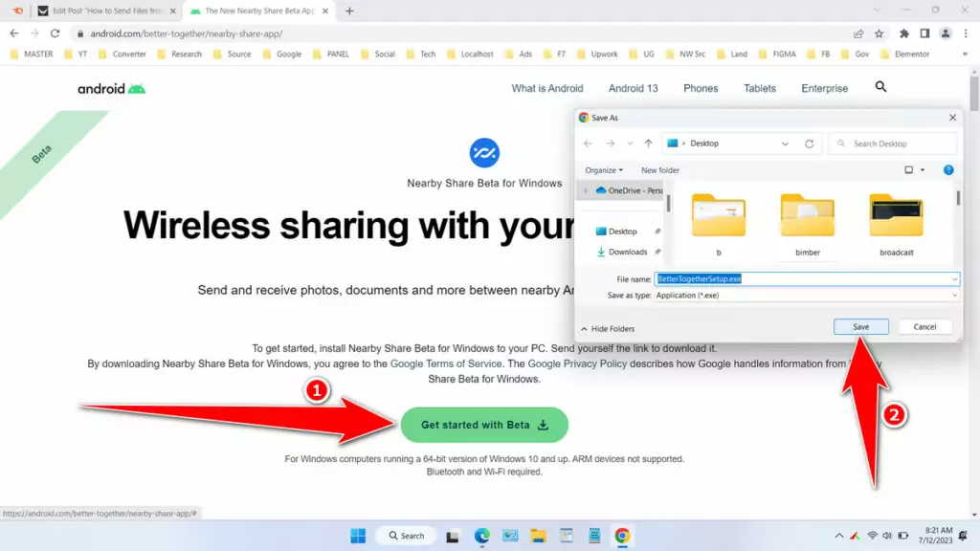Screen dimensions: 980x551
Task: Open Microsoft Edge from the taskbar
Action: (482, 536)
